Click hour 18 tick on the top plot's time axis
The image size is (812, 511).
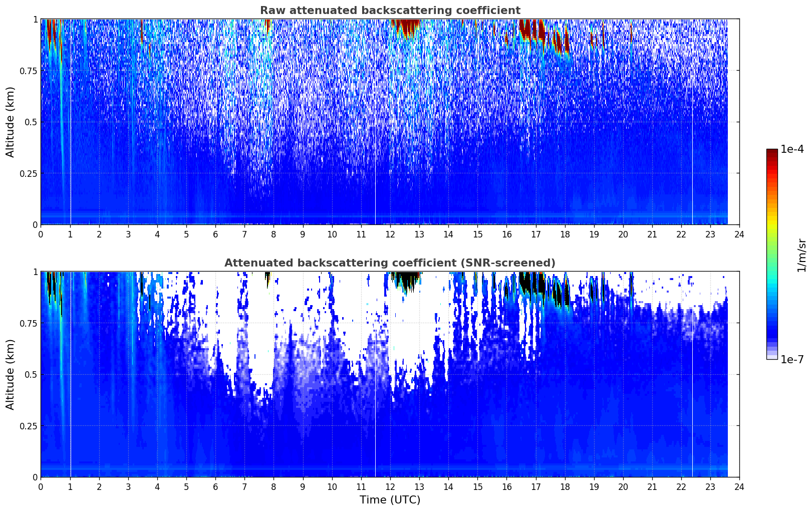coord(565,234)
